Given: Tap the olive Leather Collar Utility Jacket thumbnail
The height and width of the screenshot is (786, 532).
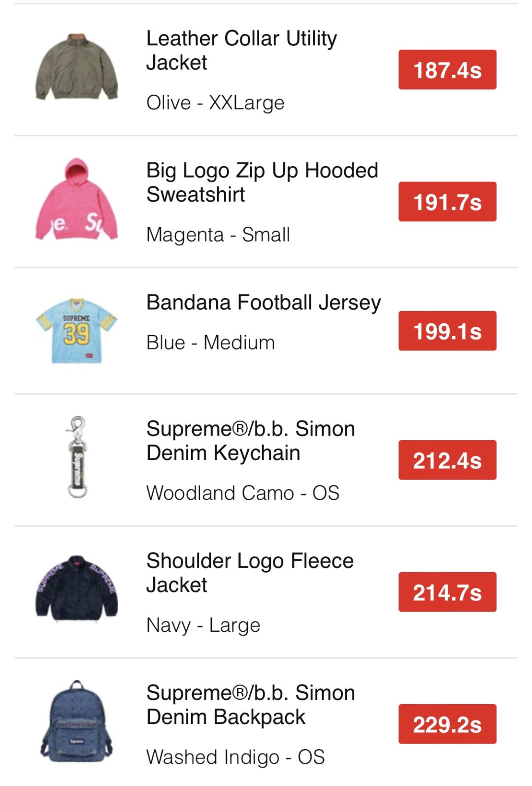Looking at the screenshot, I should 76,68.
